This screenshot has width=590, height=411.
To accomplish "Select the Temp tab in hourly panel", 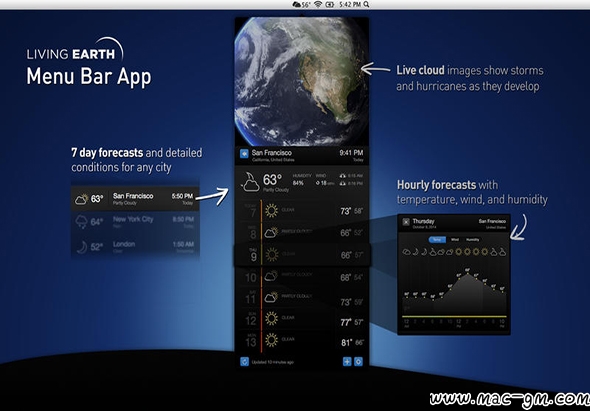I will 437,239.
